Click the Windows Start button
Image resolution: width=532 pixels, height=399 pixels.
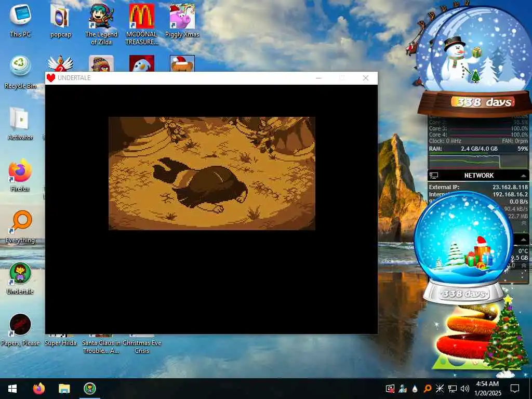point(12,389)
